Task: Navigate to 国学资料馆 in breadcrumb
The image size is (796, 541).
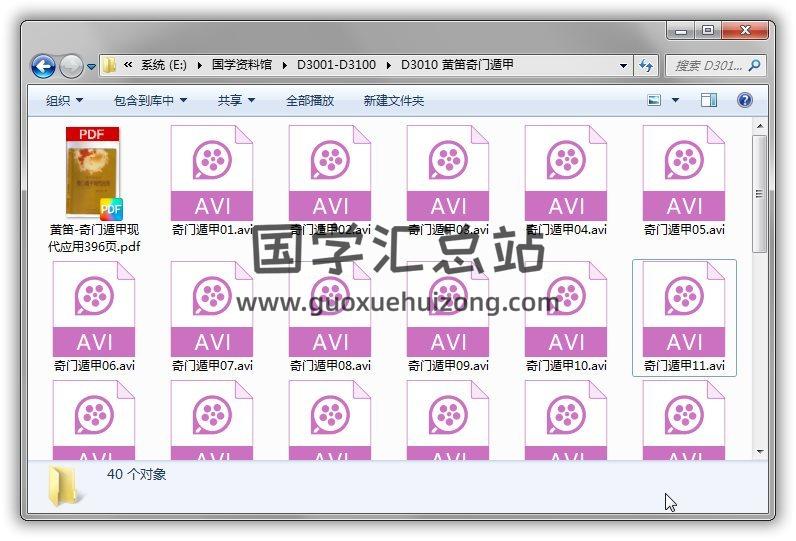Action: 247,66
